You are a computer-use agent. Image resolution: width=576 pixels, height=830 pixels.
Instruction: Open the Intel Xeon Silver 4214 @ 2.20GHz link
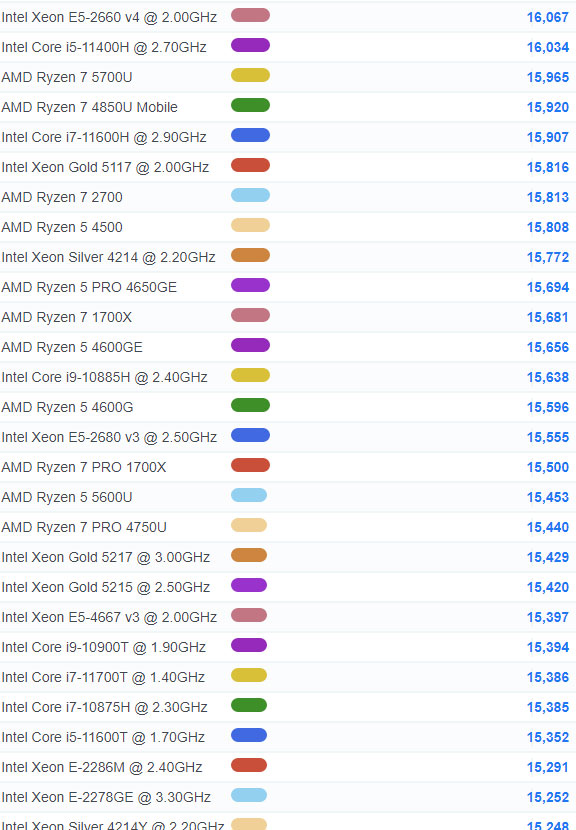coord(109,257)
